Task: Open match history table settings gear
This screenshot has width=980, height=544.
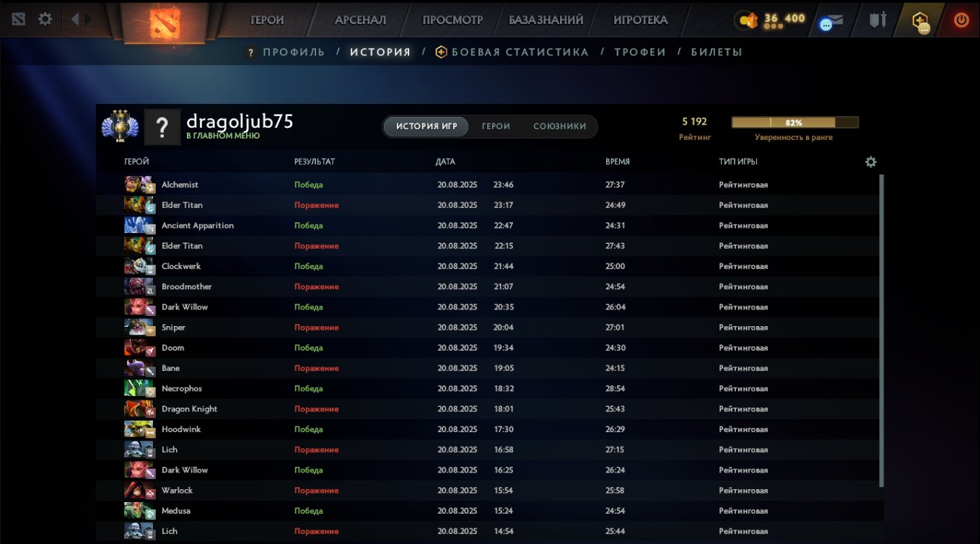Action: pos(870,162)
